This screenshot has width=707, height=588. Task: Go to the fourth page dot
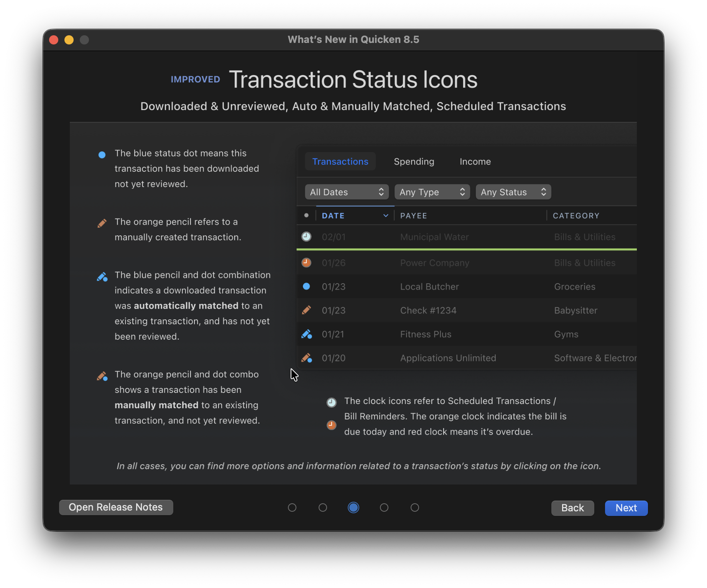tap(384, 508)
